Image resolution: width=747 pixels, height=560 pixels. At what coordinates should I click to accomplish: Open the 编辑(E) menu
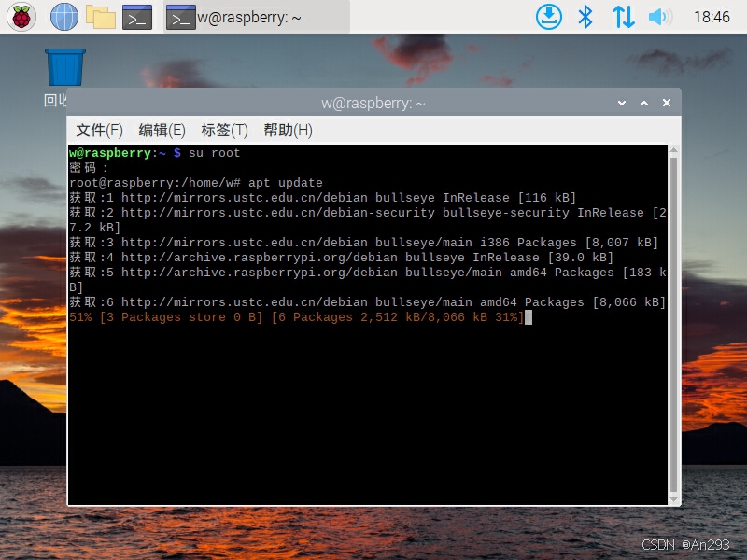pos(162,130)
